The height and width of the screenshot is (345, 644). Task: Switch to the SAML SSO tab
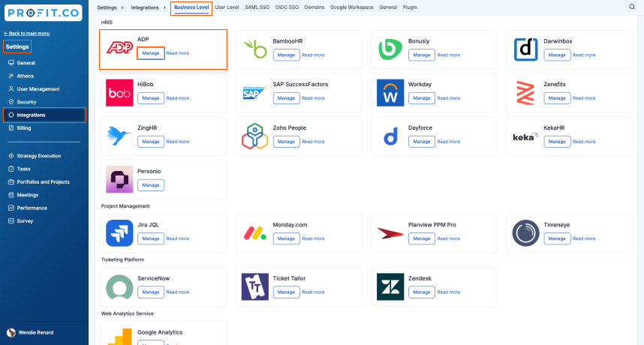click(x=257, y=7)
